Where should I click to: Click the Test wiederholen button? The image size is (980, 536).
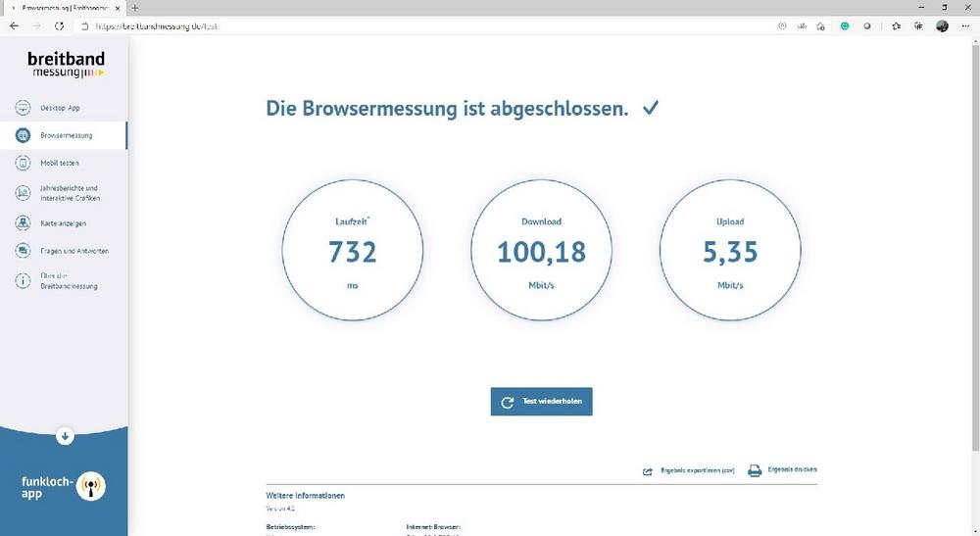click(541, 401)
